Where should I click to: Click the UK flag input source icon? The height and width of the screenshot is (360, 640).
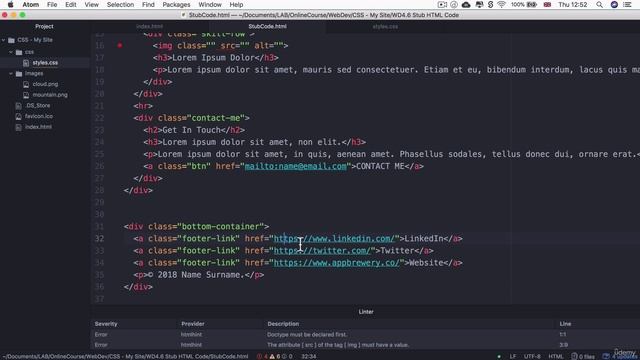[547, 4]
